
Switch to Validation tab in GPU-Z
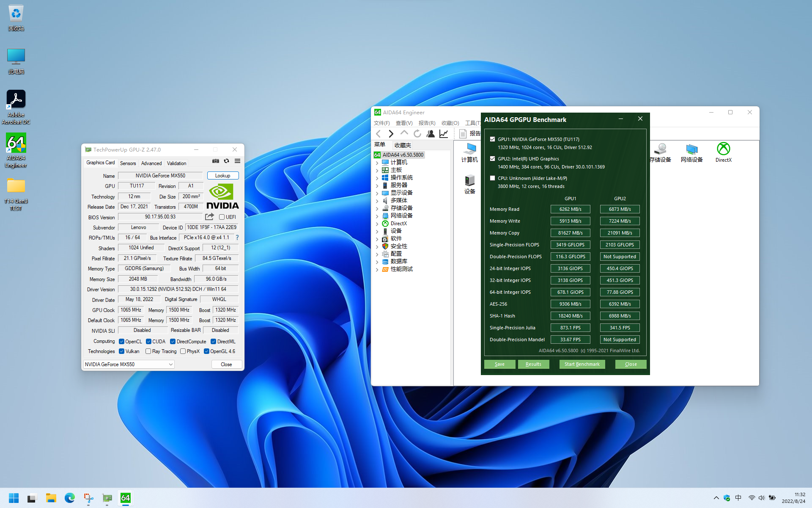(176, 163)
